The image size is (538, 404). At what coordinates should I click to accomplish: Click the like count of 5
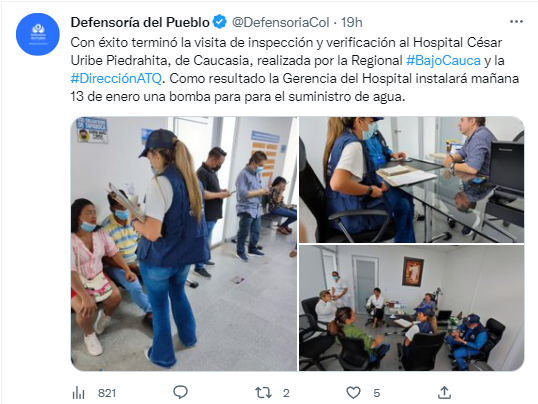pyautogui.click(x=377, y=393)
